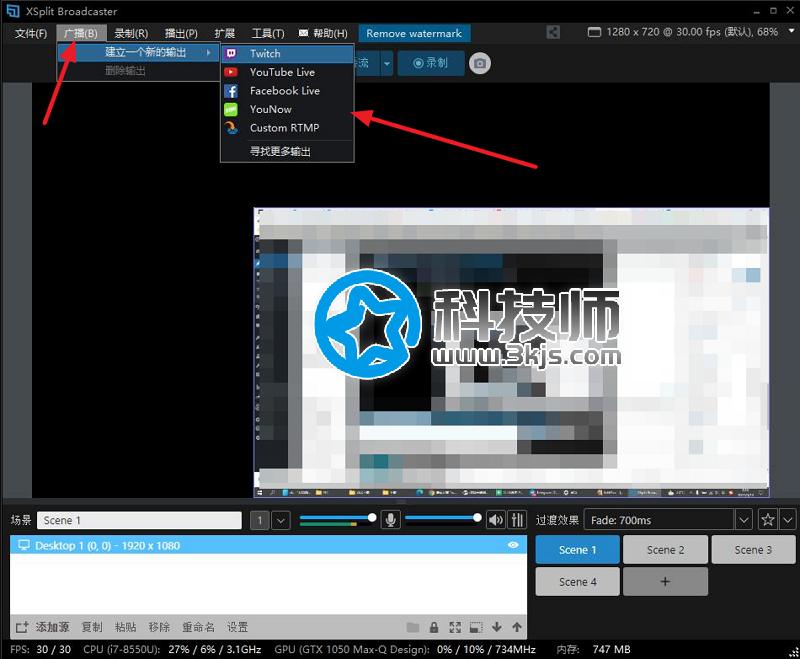Expand the scene preset dropdown chevron
Image resolution: width=800 pixels, height=659 pixels.
281,520
